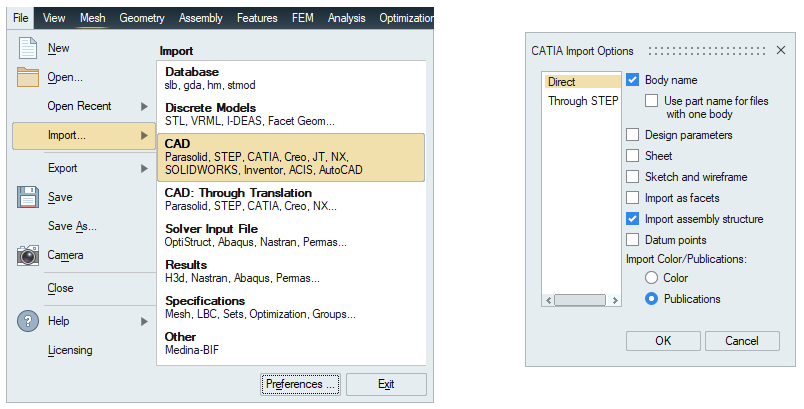The height and width of the screenshot is (409, 804).
Task: Toggle Import assembly structure checkbox
Action: point(633,219)
